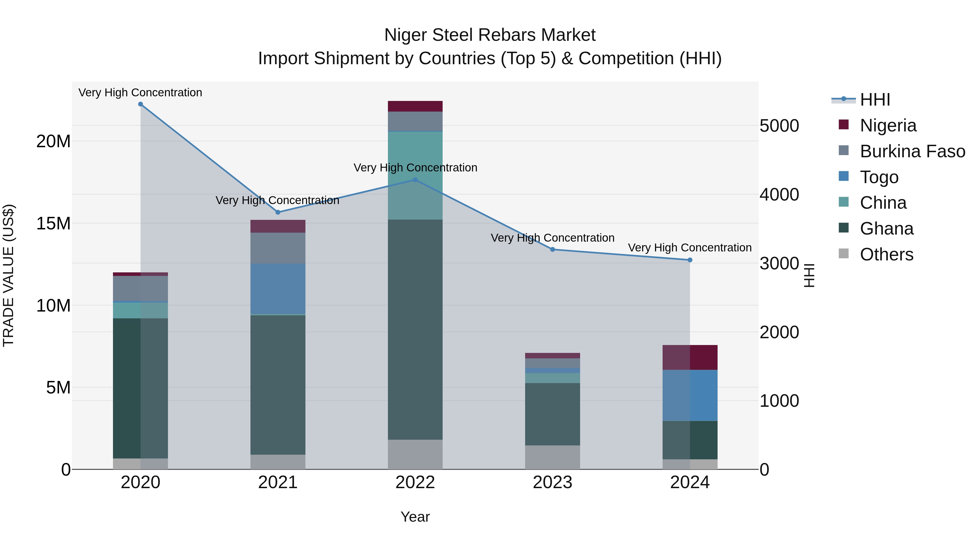Select the Ghana segment of the 2024 bar

pyautogui.click(x=690, y=440)
